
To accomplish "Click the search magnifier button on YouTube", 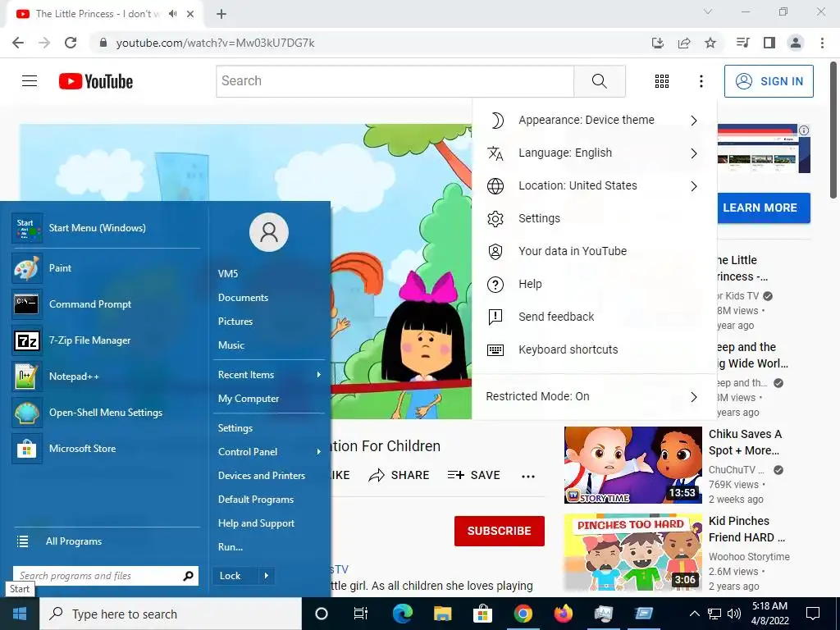I will tap(600, 81).
